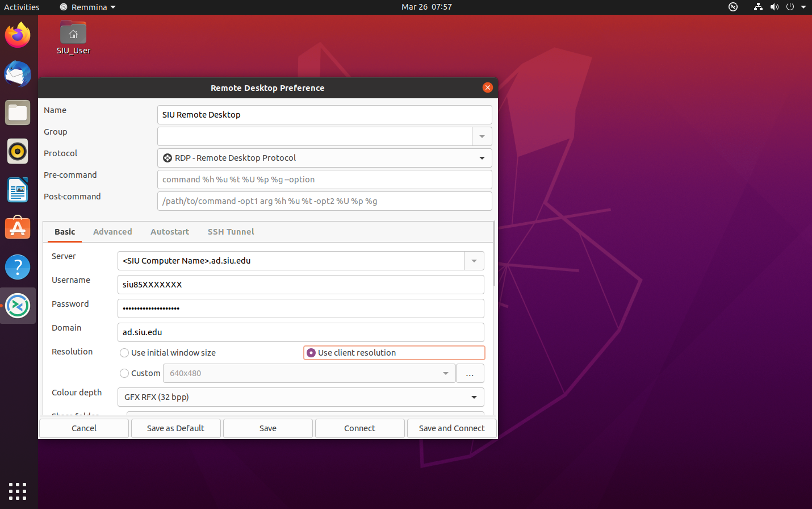The image size is (812, 509).
Task: Open Thunderbird mail from the dock
Action: pyautogui.click(x=18, y=74)
